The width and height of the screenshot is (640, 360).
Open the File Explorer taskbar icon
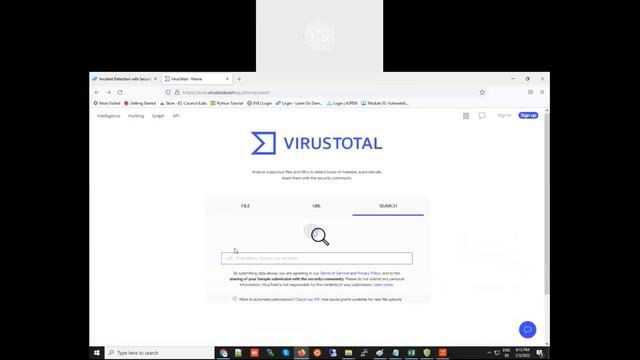(348, 353)
